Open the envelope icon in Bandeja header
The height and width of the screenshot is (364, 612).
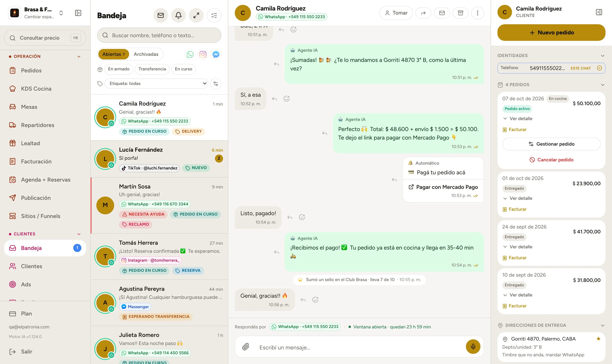tap(160, 15)
